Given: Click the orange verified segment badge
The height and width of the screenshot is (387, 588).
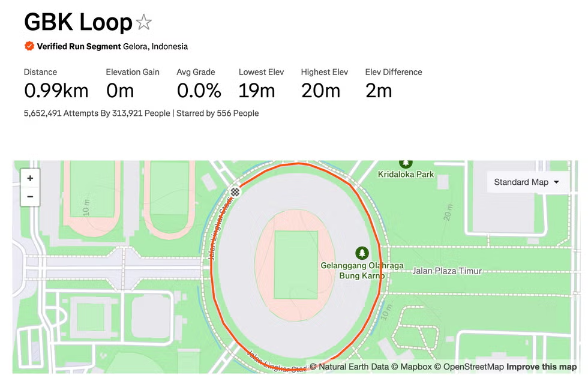Looking at the screenshot, I should click(29, 46).
